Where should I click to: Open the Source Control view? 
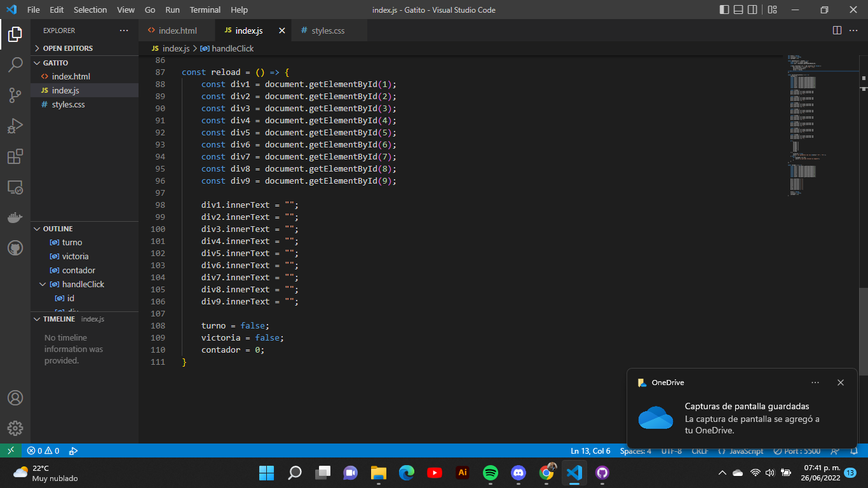tap(15, 95)
